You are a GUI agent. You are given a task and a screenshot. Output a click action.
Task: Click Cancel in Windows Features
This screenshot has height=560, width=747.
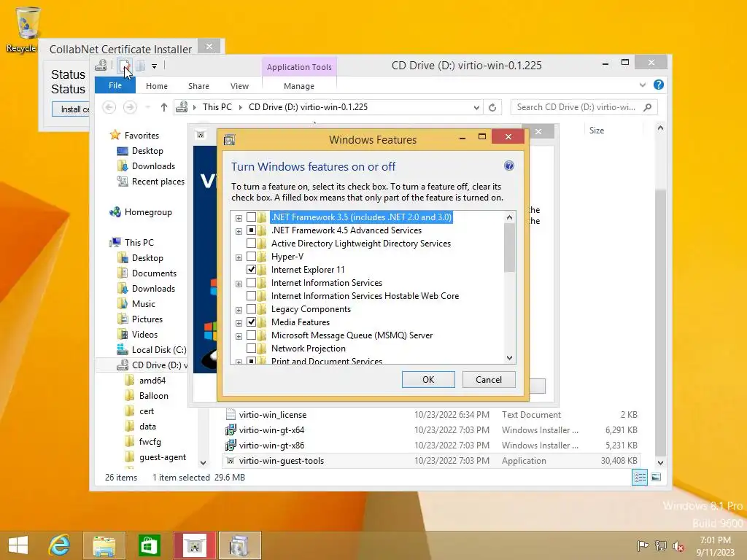click(x=489, y=379)
